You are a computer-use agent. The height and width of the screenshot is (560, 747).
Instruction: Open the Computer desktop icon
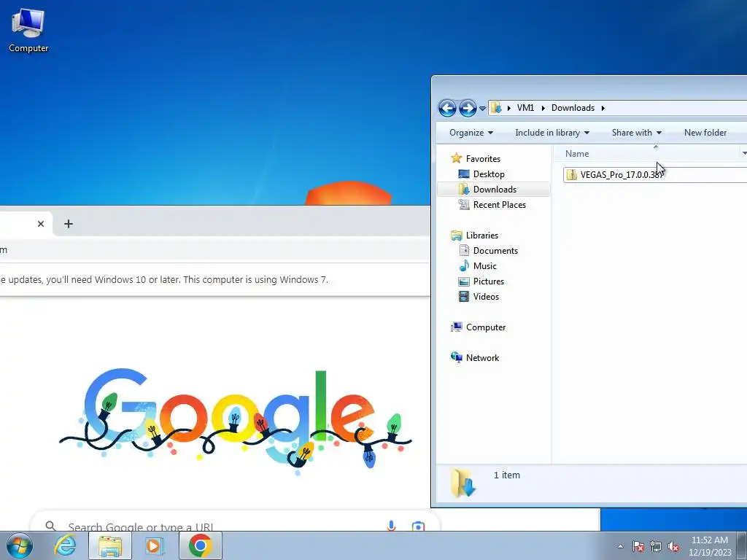[28, 31]
